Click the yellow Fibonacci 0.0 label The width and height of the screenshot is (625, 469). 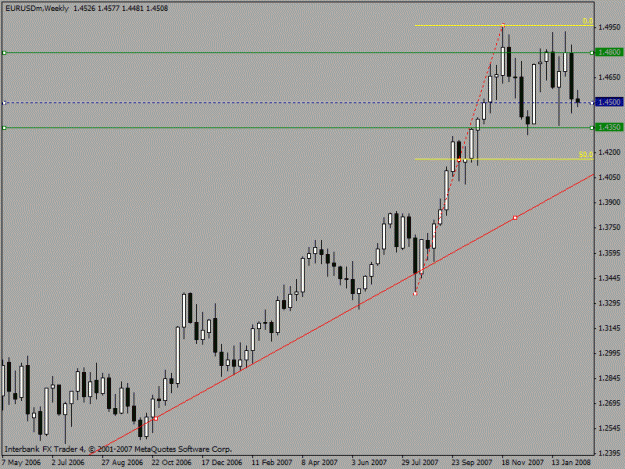point(588,21)
